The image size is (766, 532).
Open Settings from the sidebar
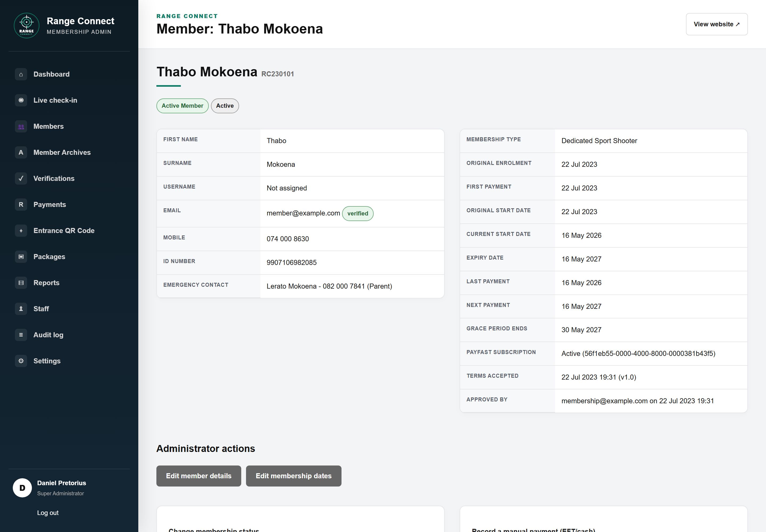(x=47, y=361)
